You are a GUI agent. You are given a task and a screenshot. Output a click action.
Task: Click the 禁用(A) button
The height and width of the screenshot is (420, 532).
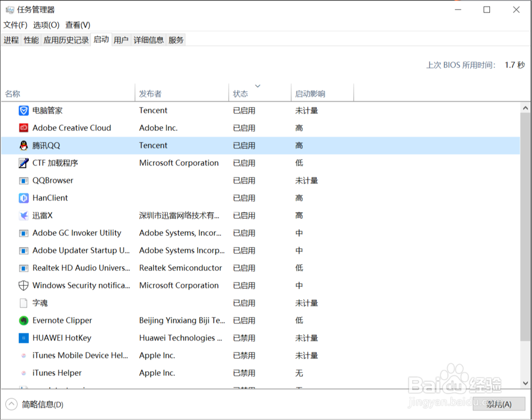pos(499,404)
